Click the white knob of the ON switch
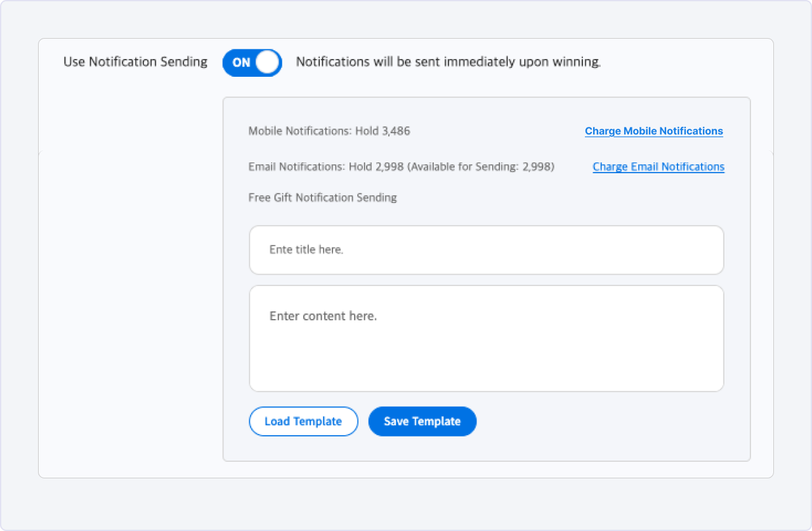The width and height of the screenshot is (812, 531). [x=268, y=63]
